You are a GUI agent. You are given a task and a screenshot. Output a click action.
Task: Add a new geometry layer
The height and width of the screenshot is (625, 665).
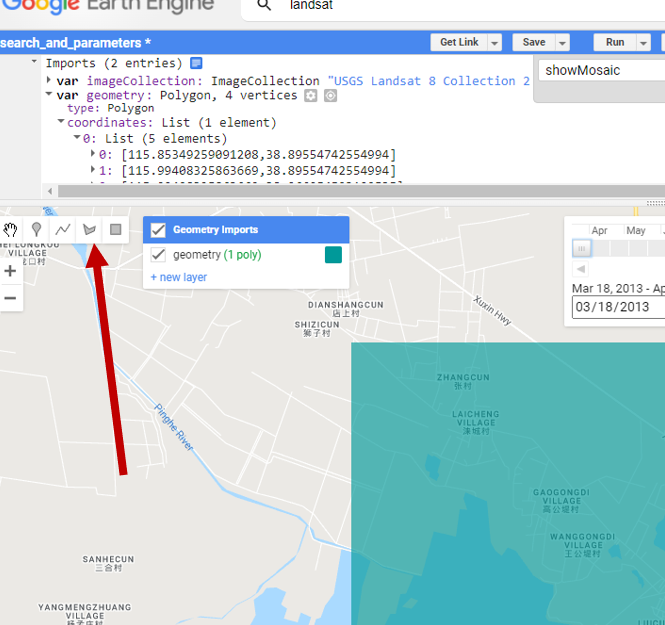(179, 277)
